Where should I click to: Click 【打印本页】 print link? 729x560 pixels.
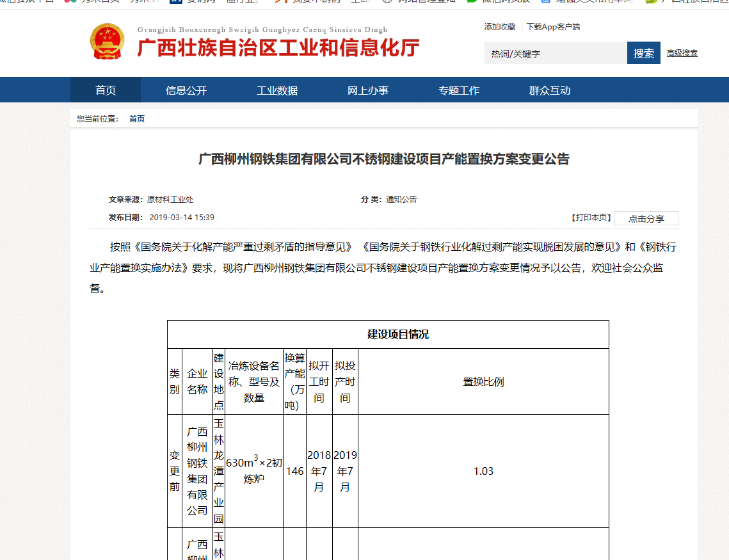coord(591,218)
